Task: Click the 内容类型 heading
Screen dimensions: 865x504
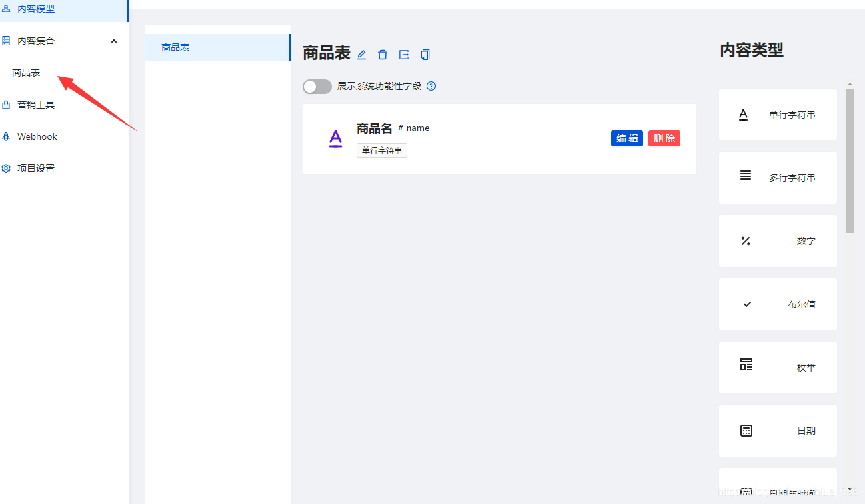Action: point(752,50)
